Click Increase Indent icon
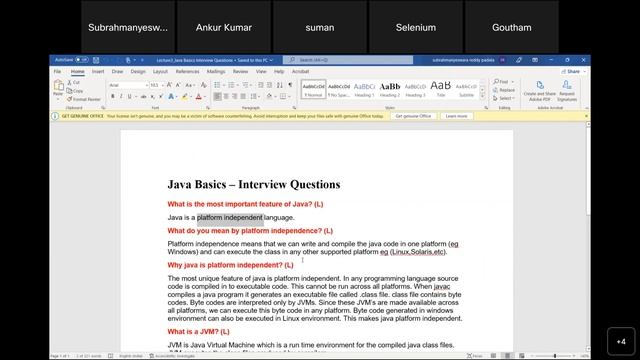 (x=269, y=85)
